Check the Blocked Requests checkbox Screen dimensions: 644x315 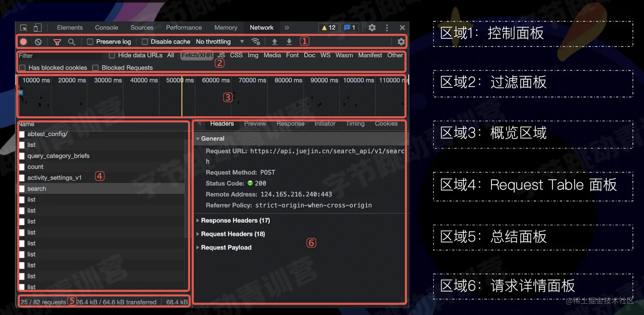pos(96,68)
